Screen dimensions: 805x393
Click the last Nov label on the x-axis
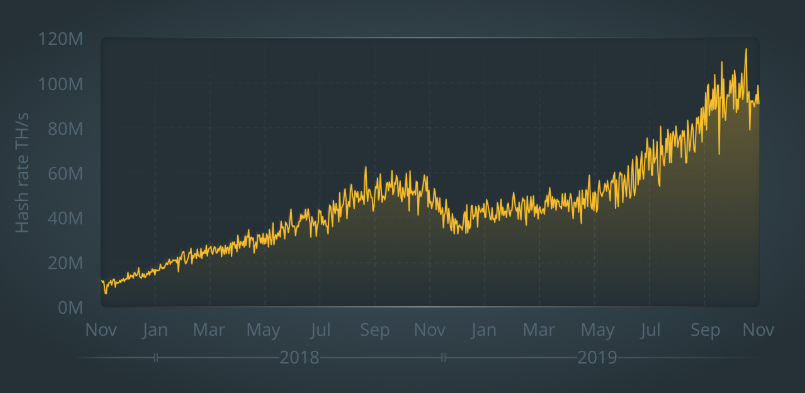[758, 330]
